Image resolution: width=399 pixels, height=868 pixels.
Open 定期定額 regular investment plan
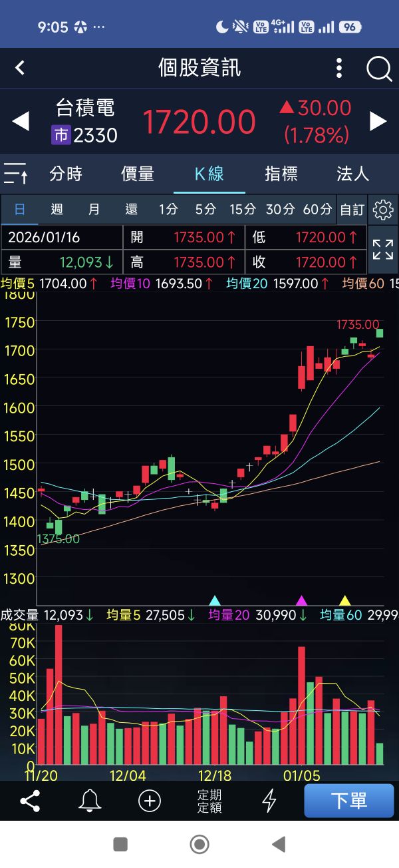tap(209, 801)
